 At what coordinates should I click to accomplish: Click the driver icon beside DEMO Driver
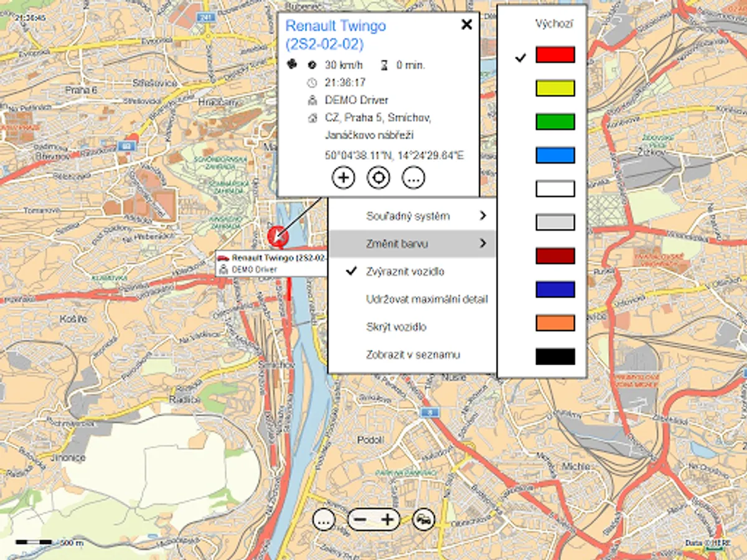point(312,100)
